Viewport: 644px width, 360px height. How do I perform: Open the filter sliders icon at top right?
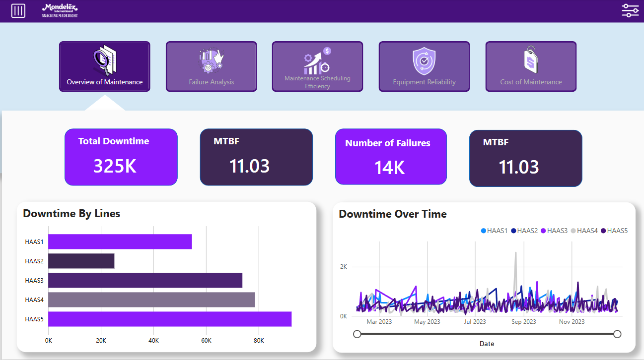click(630, 10)
